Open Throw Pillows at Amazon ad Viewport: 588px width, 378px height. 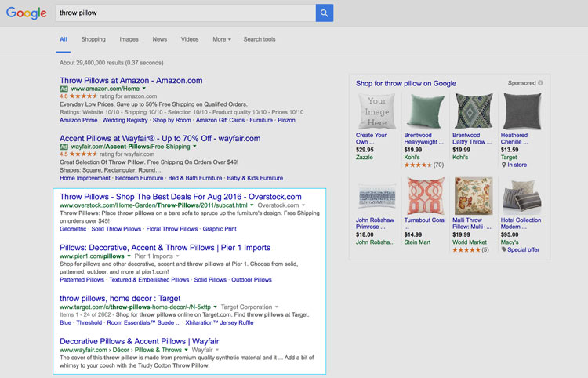pos(131,80)
